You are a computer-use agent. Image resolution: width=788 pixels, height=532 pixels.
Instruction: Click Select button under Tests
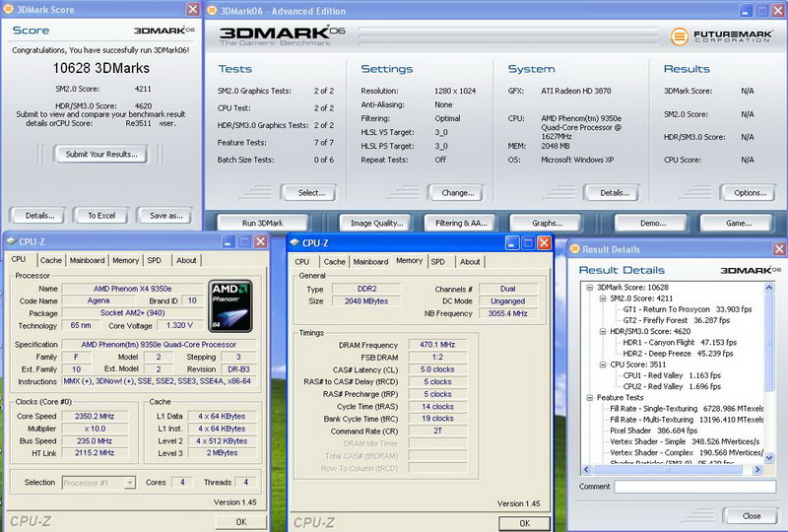click(311, 193)
